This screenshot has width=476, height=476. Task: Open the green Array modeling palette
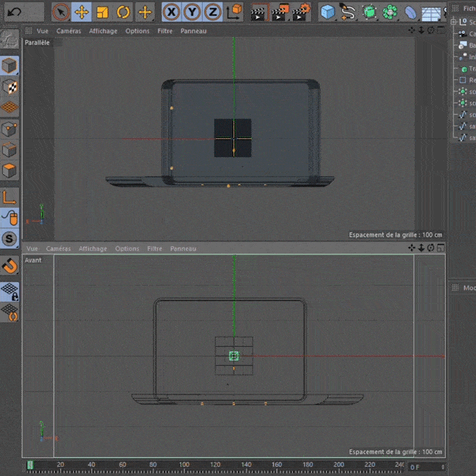(390, 12)
